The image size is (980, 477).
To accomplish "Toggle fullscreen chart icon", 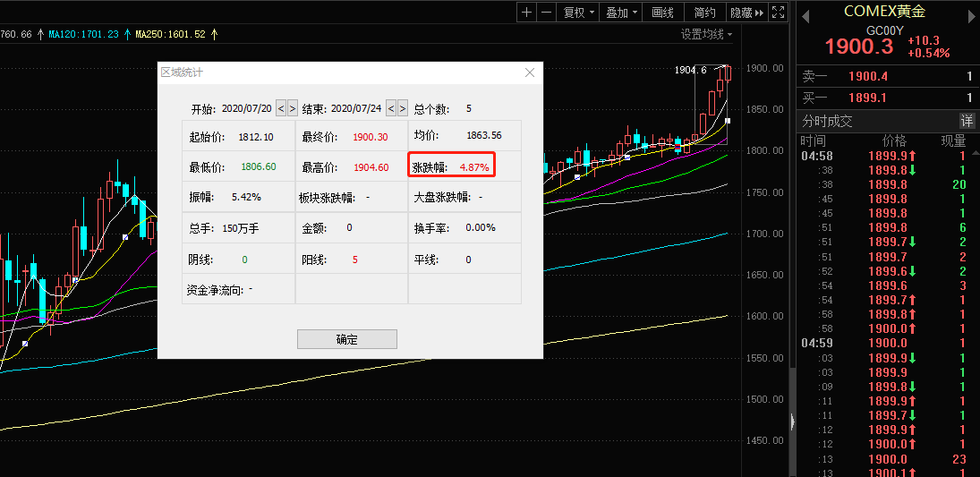I will pyautogui.click(x=778, y=12).
